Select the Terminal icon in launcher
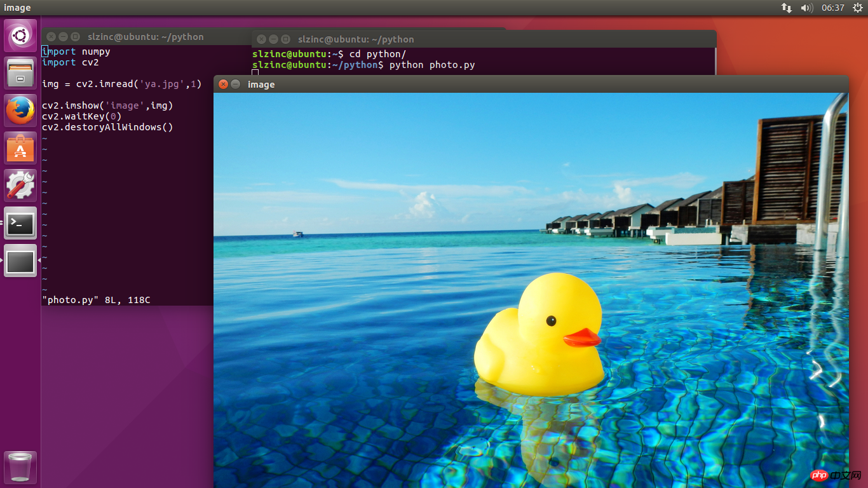 coord(20,223)
